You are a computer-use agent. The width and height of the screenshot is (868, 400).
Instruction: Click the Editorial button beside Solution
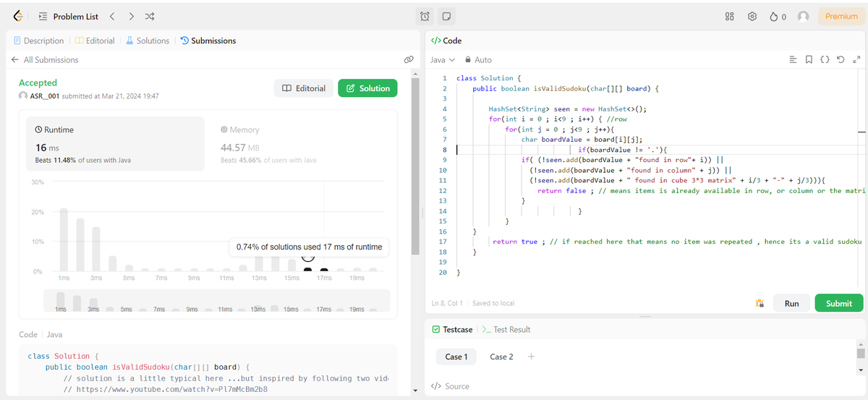[304, 88]
